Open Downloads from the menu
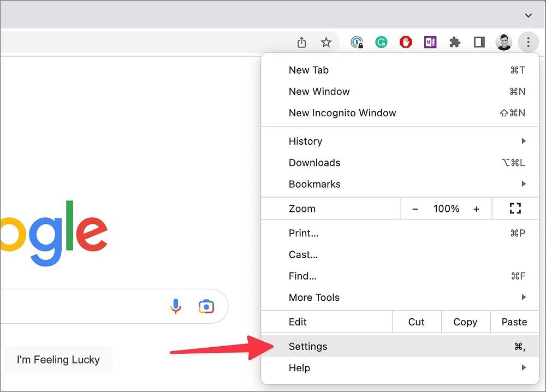 (x=400, y=163)
